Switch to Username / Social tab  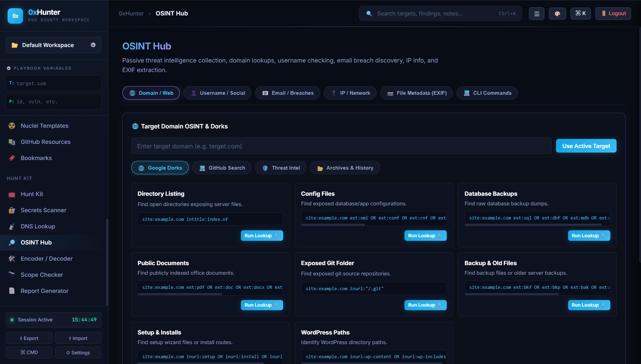tap(217, 93)
